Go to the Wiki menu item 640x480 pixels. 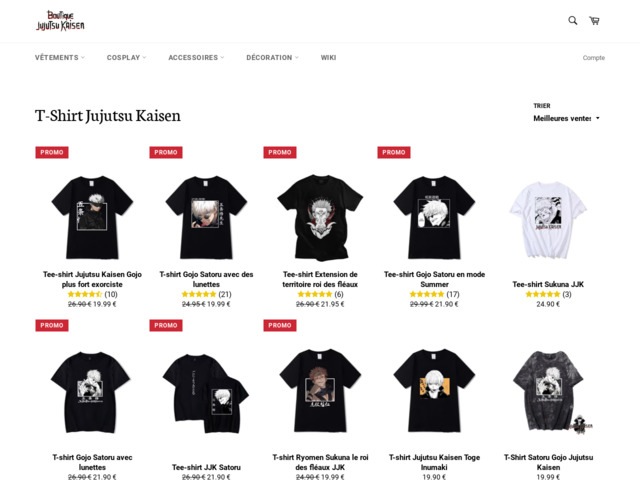click(329, 58)
